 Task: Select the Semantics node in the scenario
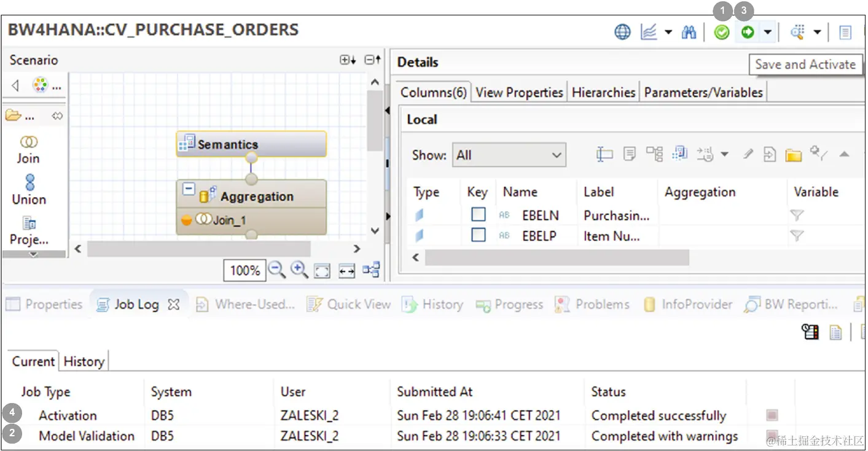[x=251, y=144]
